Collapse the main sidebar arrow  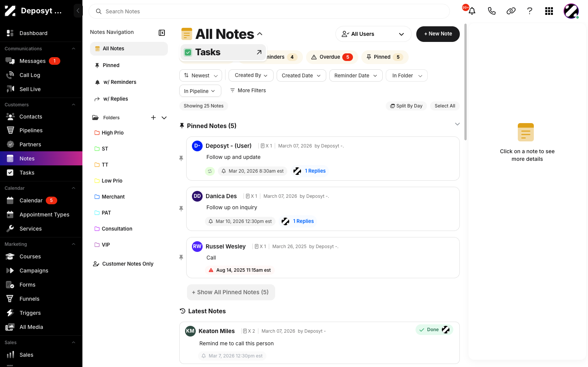tap(78, 11)
